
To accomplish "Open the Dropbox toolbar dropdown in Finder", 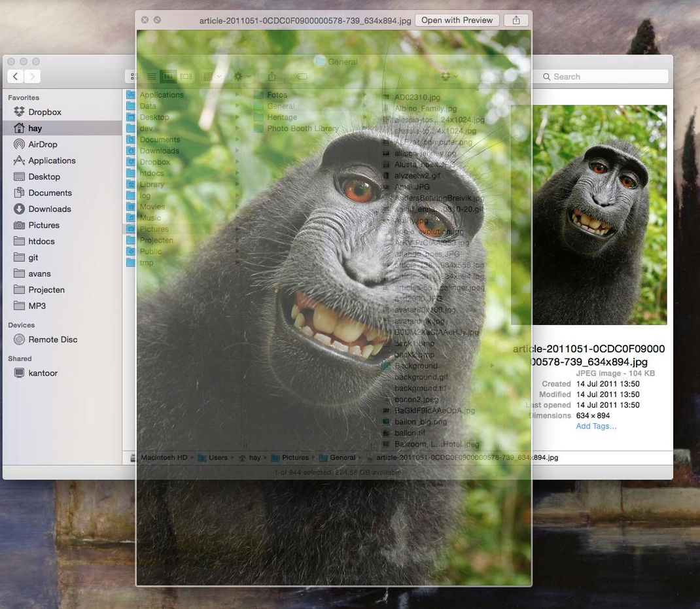I will click(449, 77).
